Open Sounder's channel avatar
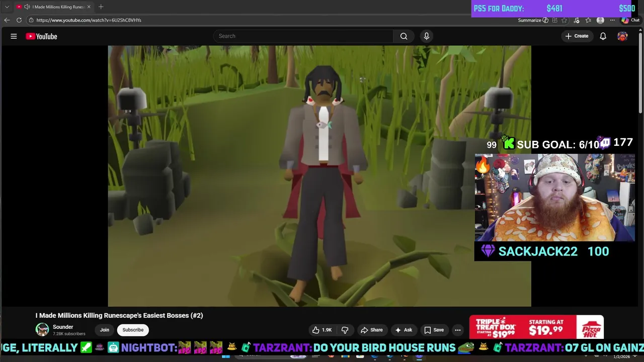644x362 pixels. (42, 329)
